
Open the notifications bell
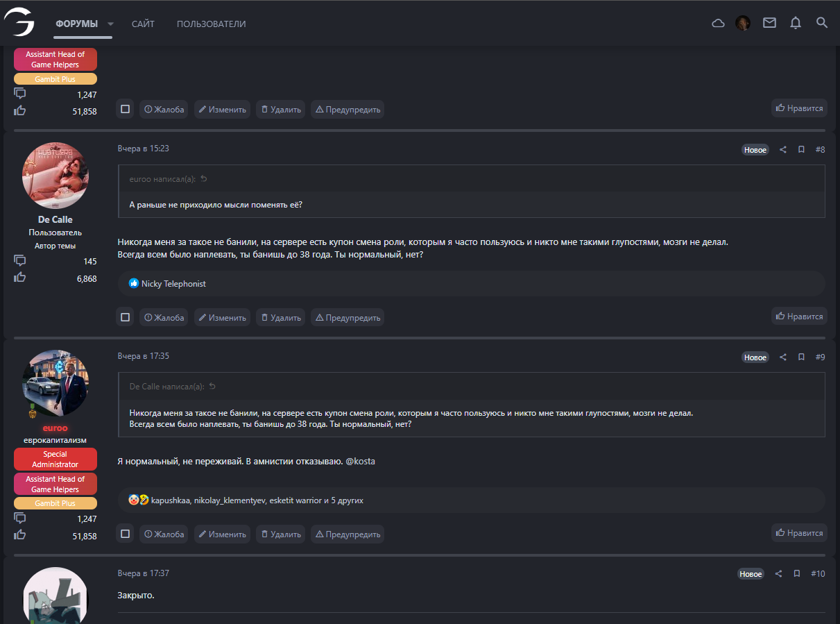pos(796,23)
